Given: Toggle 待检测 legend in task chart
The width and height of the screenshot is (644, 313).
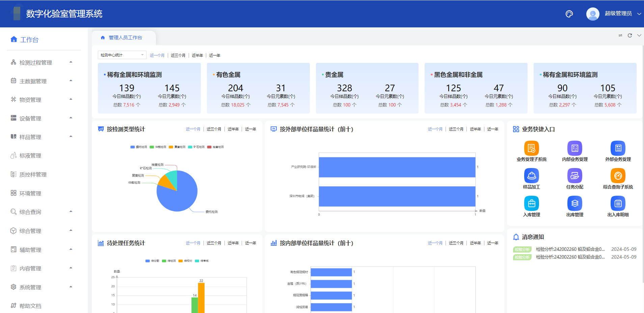Looking at the screenshot, I should (169, 261).
